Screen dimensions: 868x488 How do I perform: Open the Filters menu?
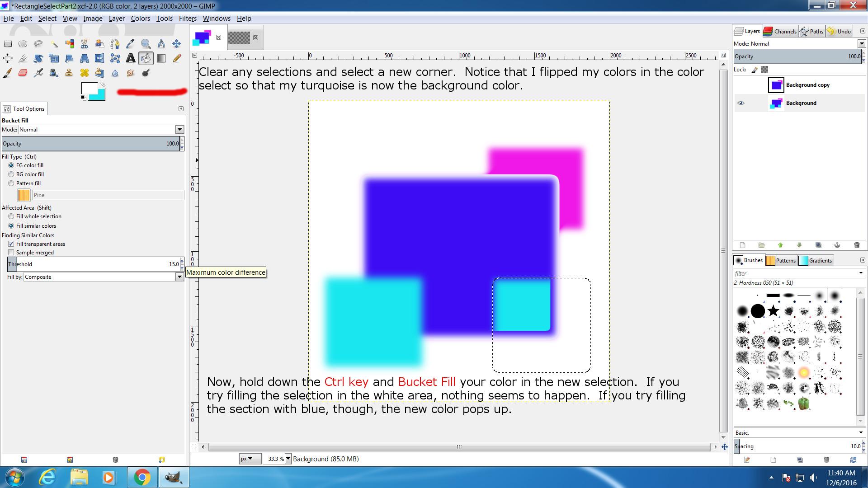coord(187,19)
